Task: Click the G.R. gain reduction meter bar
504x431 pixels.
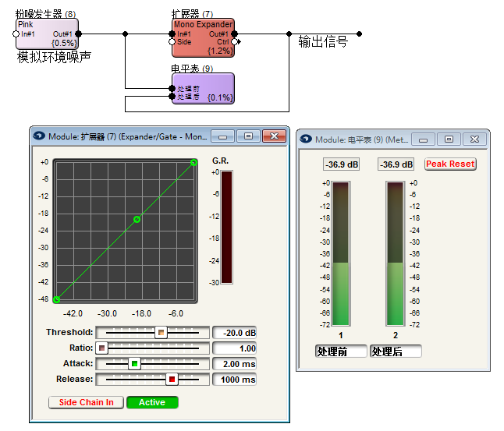Action: 226,227
